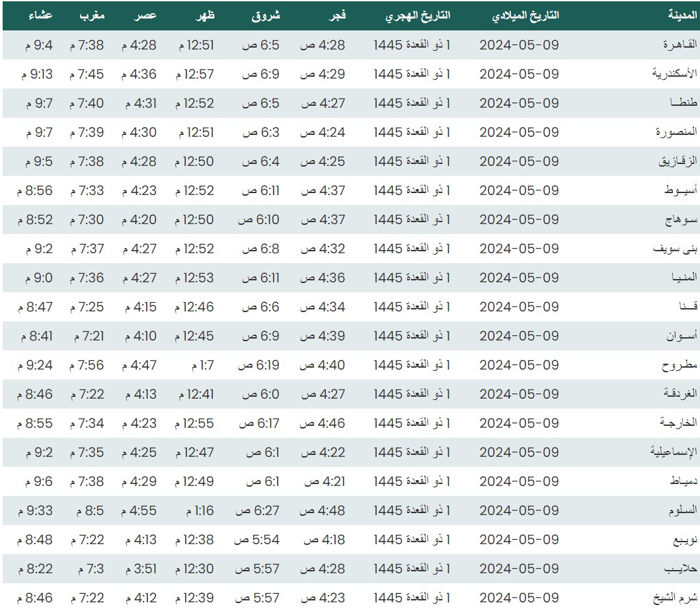700x611 pixels.
Task: Click the عشاء column header
Action: coord(41,15)
